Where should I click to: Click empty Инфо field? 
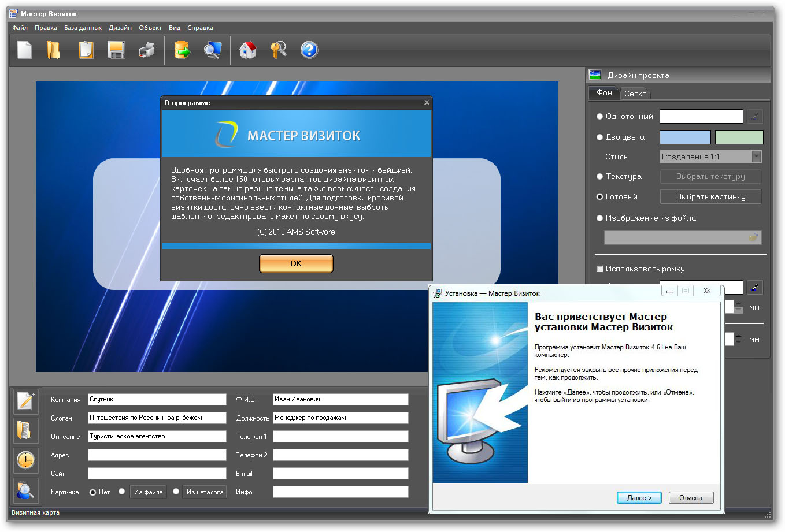click(x=340, y=492)
